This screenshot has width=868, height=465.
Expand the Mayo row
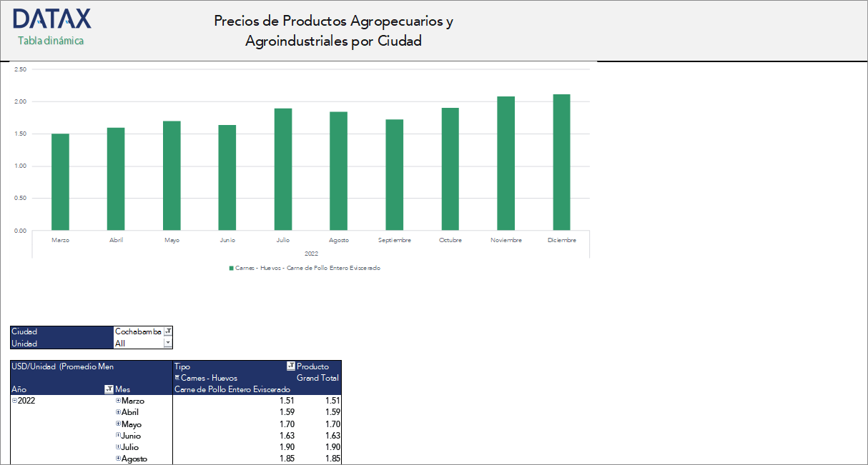tap(118, 424)
